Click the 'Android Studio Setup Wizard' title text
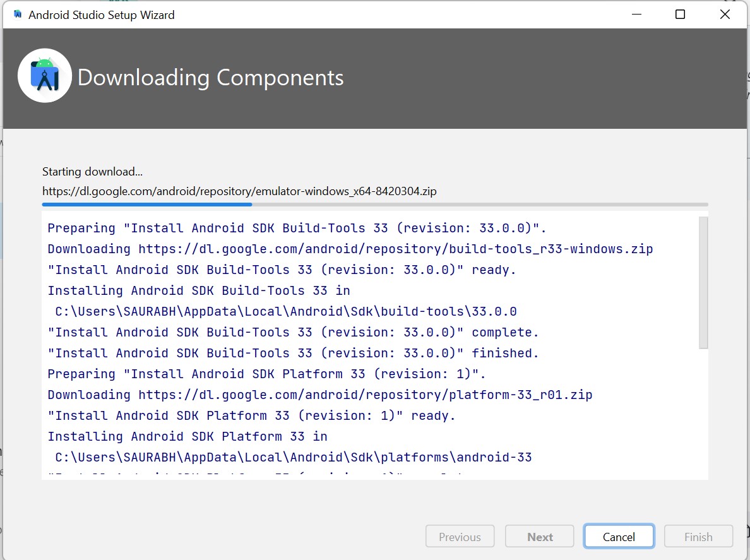 101,15
